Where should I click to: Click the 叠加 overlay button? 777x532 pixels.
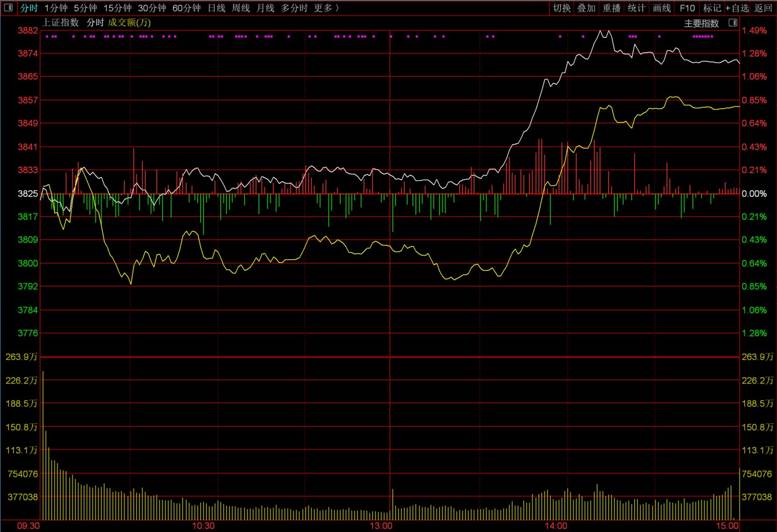coord(586,8)
